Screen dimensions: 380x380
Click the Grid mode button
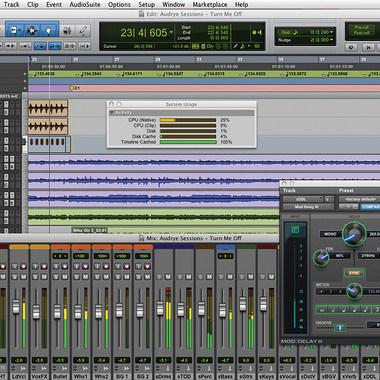pos(286,32)
